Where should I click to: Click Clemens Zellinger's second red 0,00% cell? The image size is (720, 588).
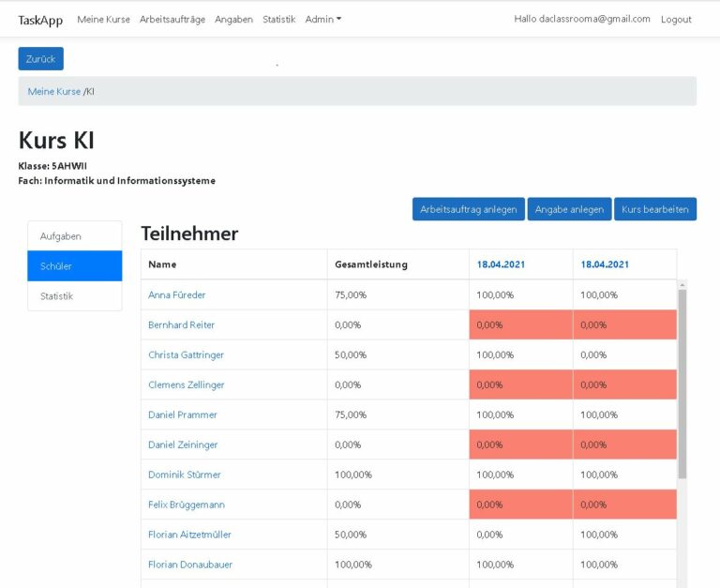[x=624, y=384]
